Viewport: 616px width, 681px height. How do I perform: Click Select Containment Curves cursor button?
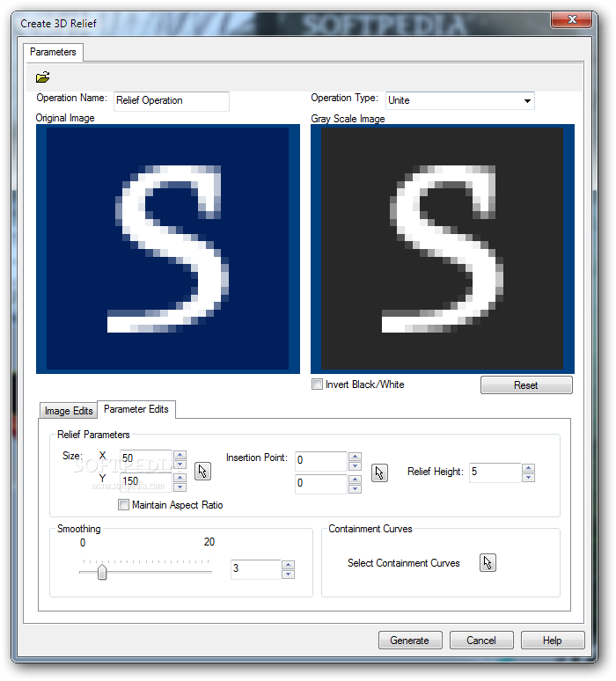click(x=488, y=563)
